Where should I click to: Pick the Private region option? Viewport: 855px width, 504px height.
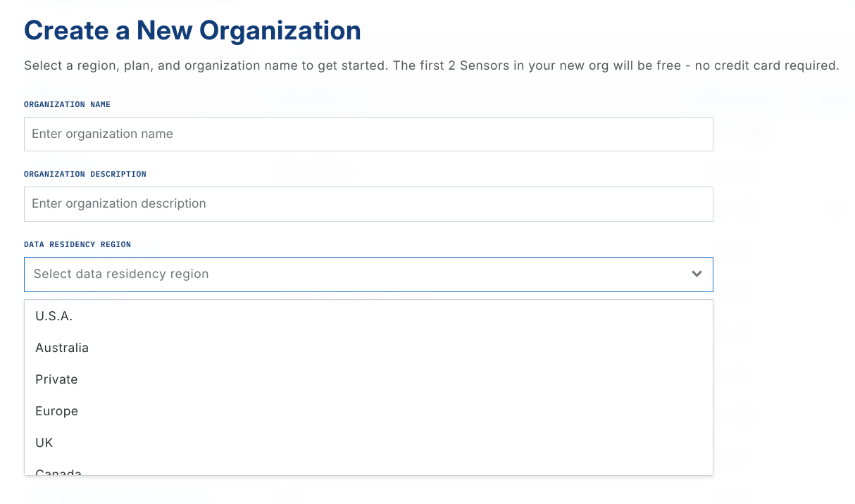[56, 379]
